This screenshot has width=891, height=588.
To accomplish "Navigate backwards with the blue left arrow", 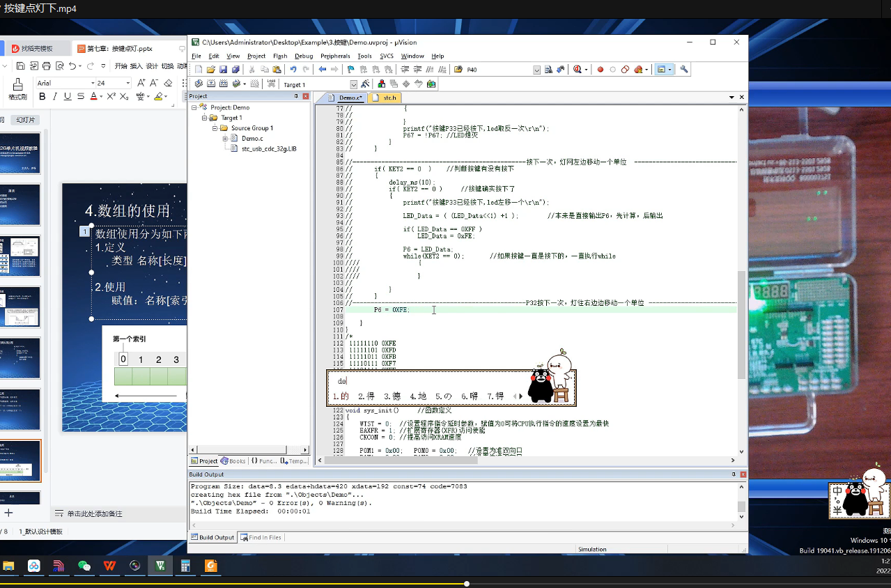I will tap(322, 70).
